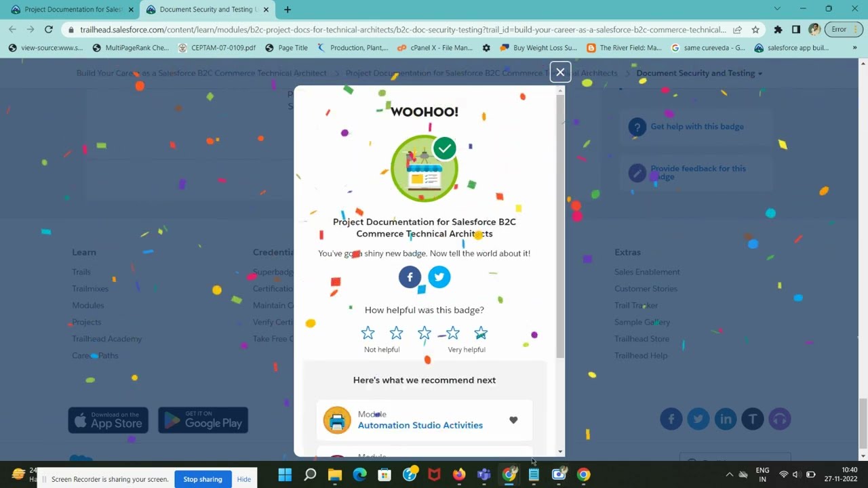
Task: Close the Document Security and Testing tab
Action: tap(267, 9)
